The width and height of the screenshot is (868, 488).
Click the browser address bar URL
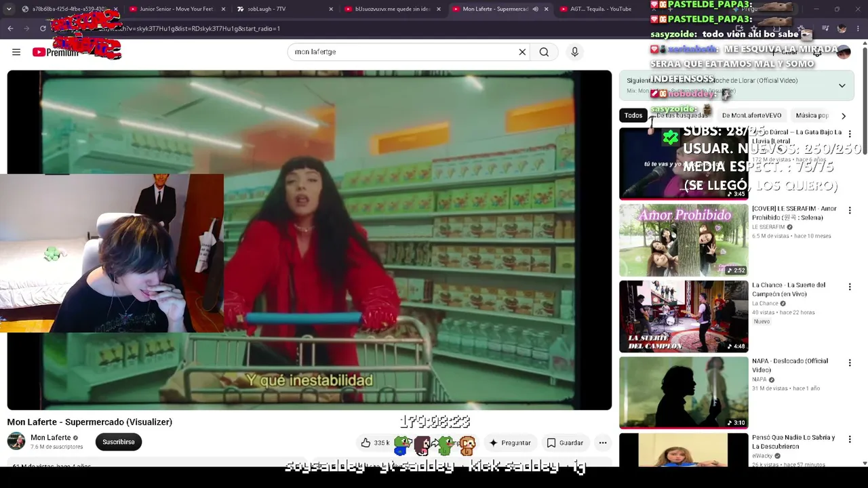pyautogui.click(x=339, y=28)
